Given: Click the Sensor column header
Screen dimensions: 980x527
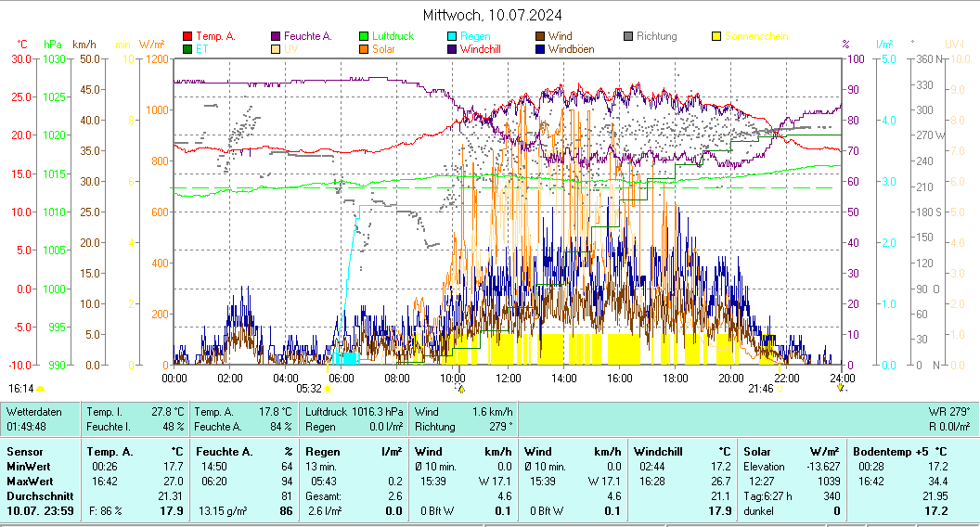Looking at the screenshot, I should 24,451.
